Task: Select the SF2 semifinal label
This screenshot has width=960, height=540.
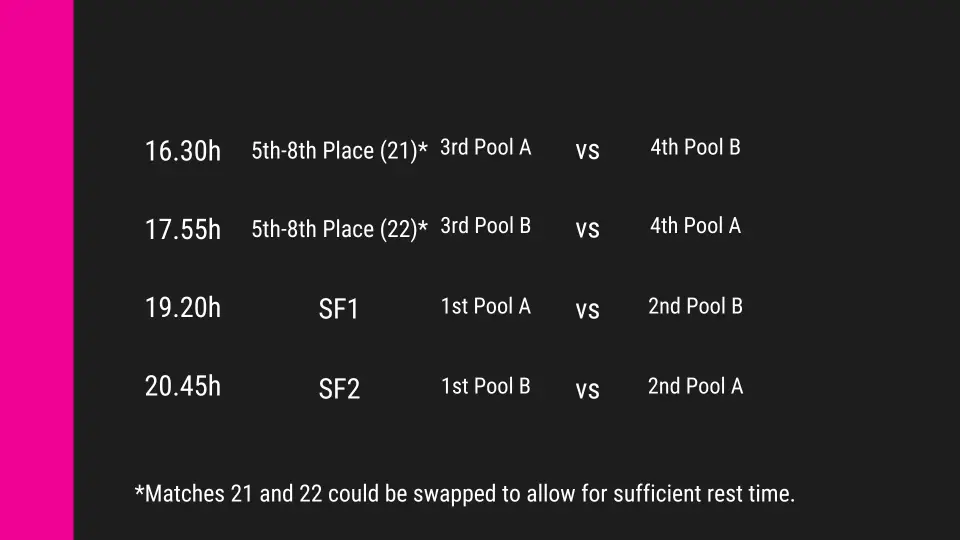Action: coord(339,389)
